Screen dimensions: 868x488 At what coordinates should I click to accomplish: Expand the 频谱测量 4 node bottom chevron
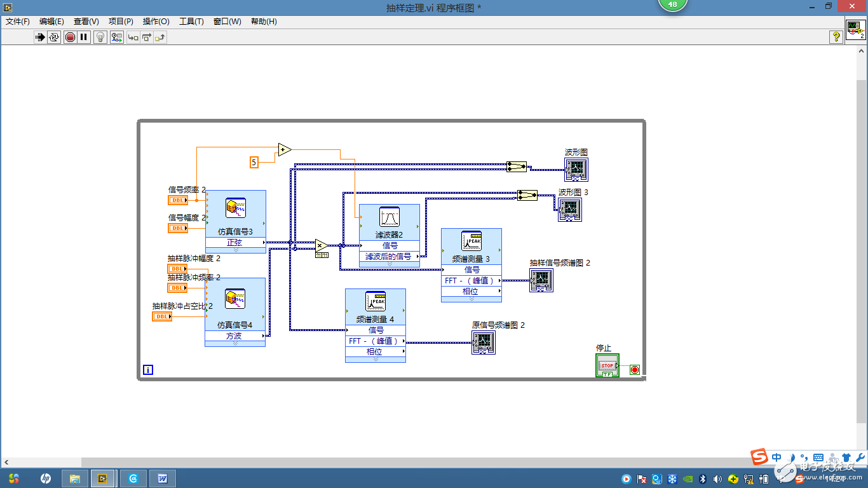376,360
